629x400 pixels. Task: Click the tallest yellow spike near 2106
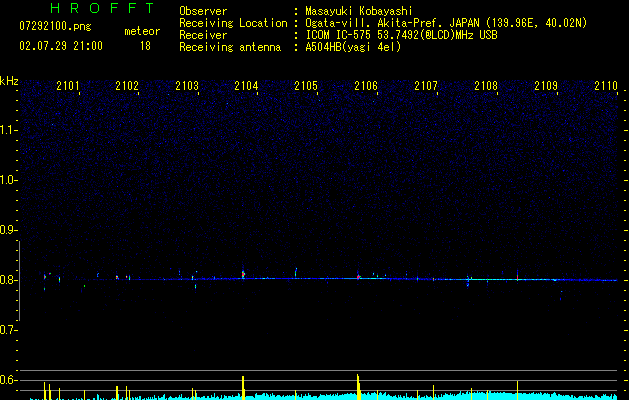358,387
